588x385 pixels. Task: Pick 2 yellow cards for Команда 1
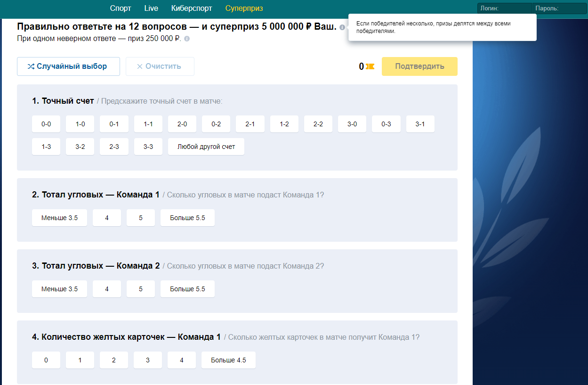tap(114, 360)
